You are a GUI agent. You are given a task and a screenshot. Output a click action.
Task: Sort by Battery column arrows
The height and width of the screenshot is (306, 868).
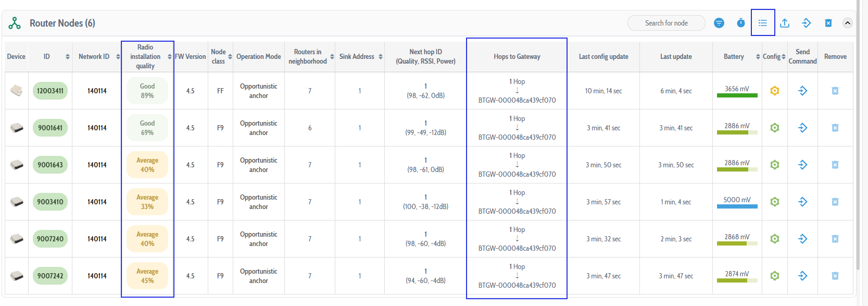tap(758, 57)
